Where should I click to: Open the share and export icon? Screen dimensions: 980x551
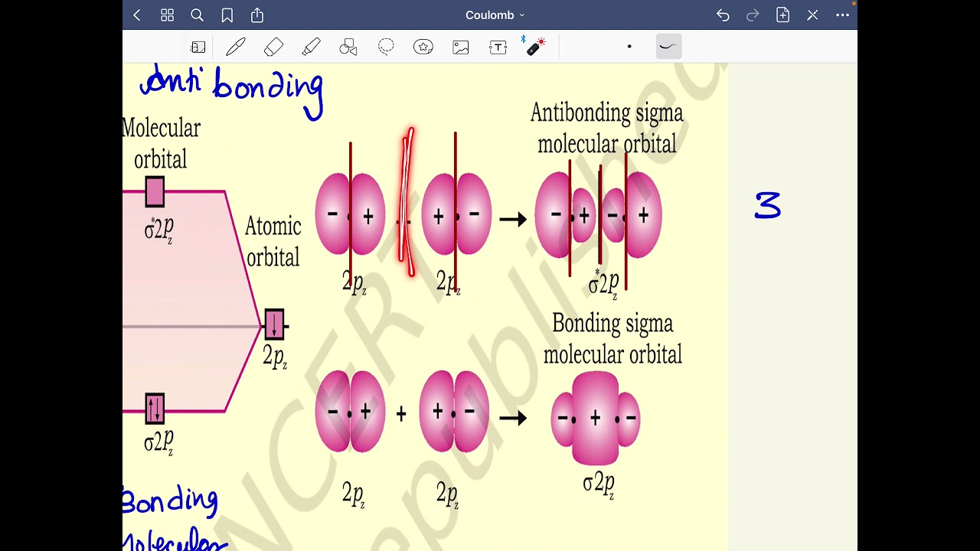257,15
